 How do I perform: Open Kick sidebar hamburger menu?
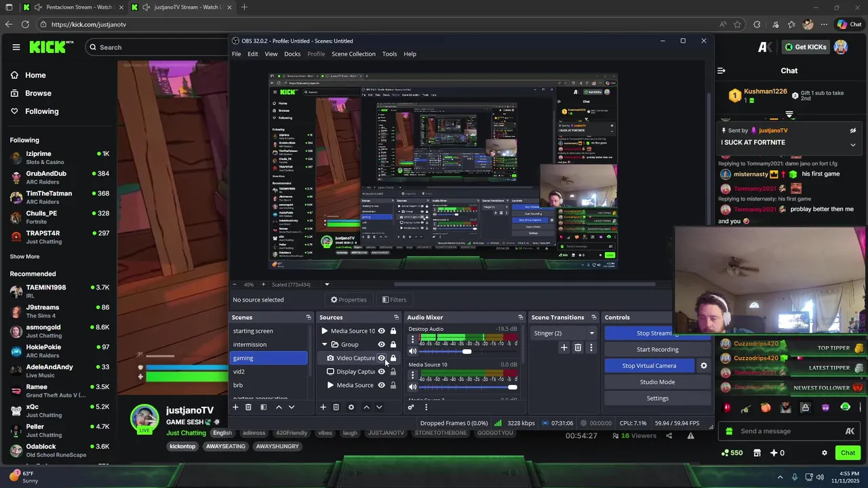click(16, 47)
